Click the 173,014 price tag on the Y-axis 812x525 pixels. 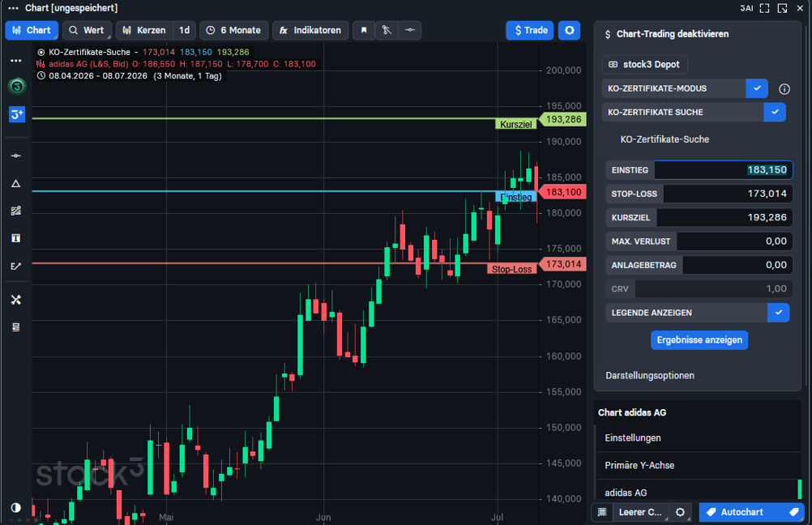(563, 264)
